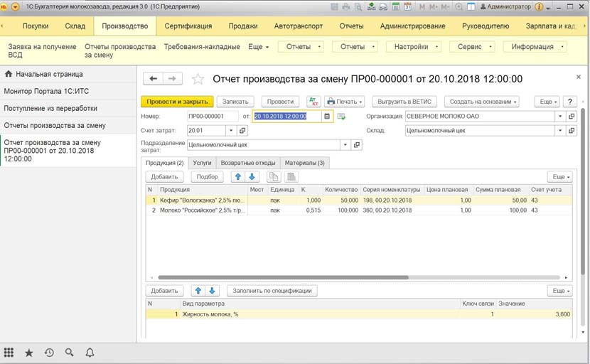Open calendar picker for document date
Screen dimensions: 590x364
pyautogui.click(x=327, y=117)
